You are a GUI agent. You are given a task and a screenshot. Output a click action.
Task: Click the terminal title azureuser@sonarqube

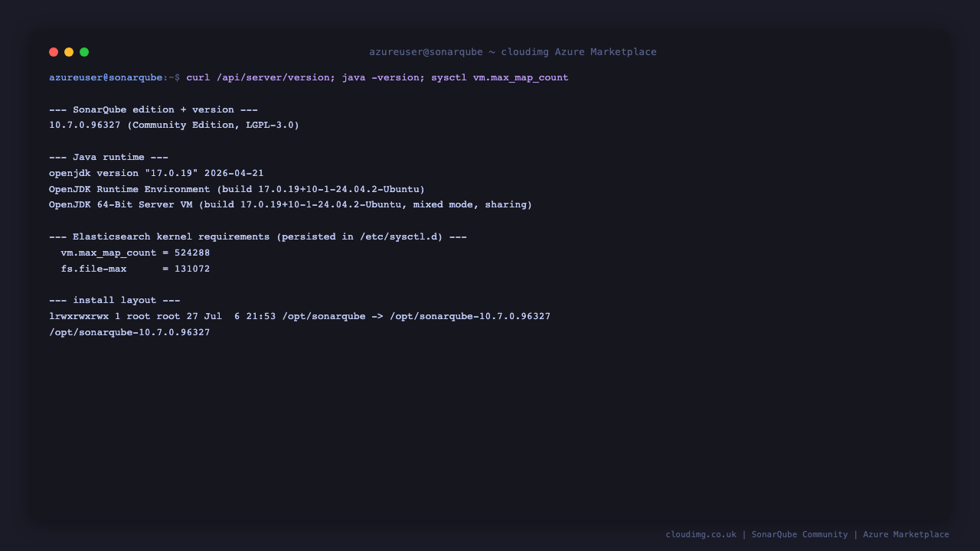(x=426, y=52)
